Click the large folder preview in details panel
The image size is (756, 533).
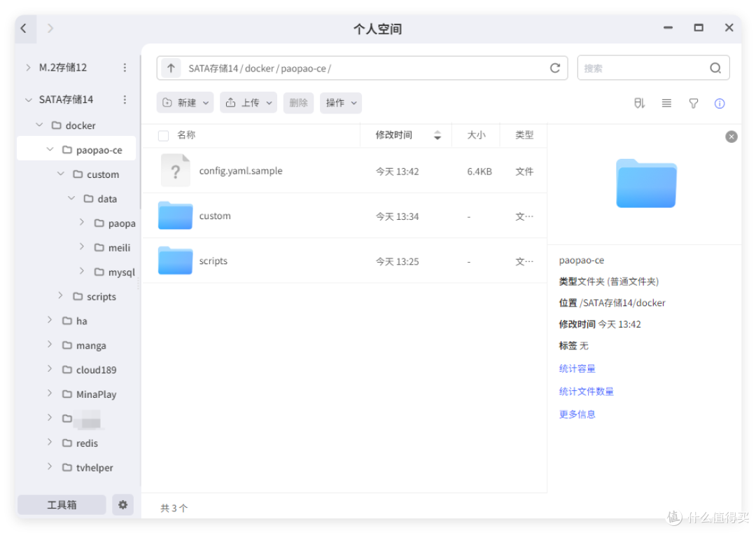[646, 184]
